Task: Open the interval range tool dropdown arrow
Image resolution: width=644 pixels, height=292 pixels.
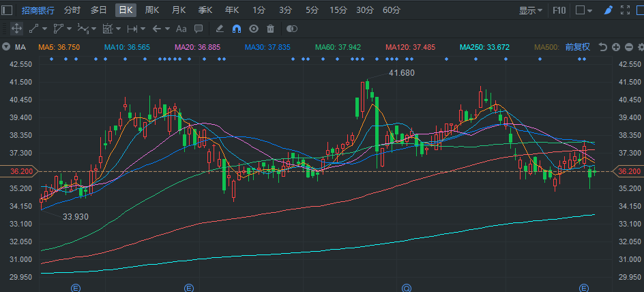Action: tap(143, 29)
